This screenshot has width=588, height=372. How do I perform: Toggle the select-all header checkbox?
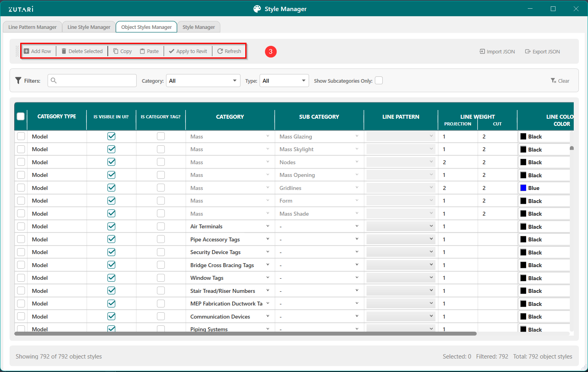click(21, 116)
